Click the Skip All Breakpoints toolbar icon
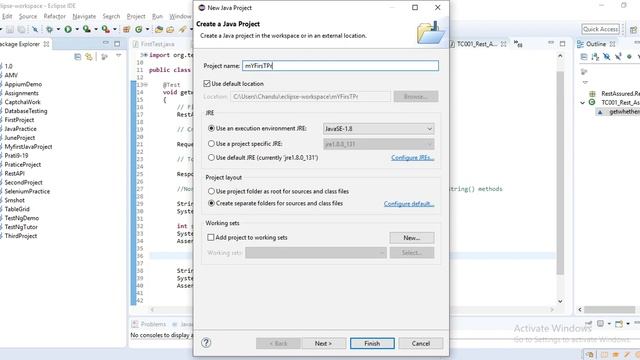Viewport: 640px width, 360px height. 35,29
